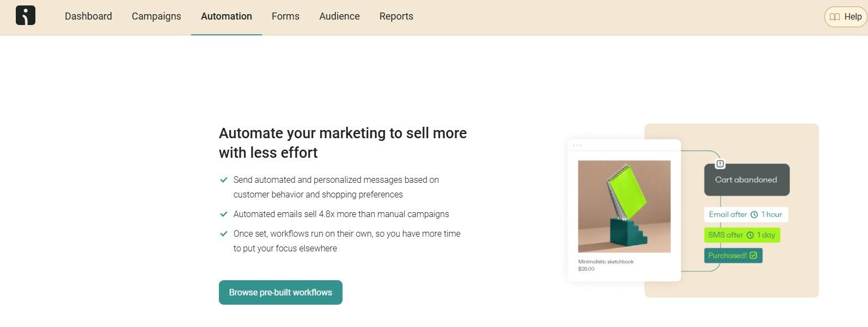Viewport: 868px width, 327px height.
Task: Click the checkmark beside workflows run line
Action: [x=223, y=233]
